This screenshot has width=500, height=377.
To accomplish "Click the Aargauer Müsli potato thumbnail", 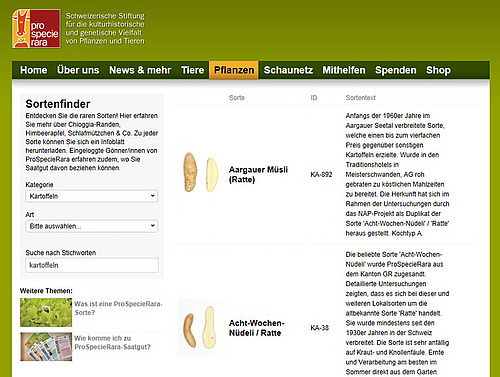I will pos(201,172).
